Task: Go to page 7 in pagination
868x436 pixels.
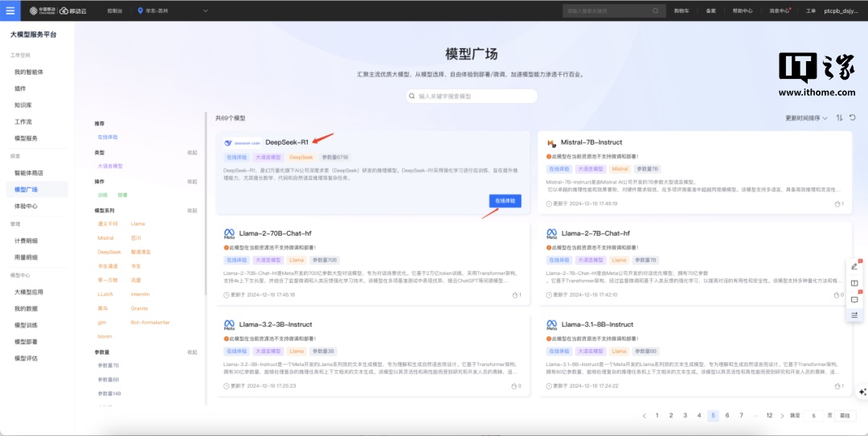Action: [x=741, y=416]
